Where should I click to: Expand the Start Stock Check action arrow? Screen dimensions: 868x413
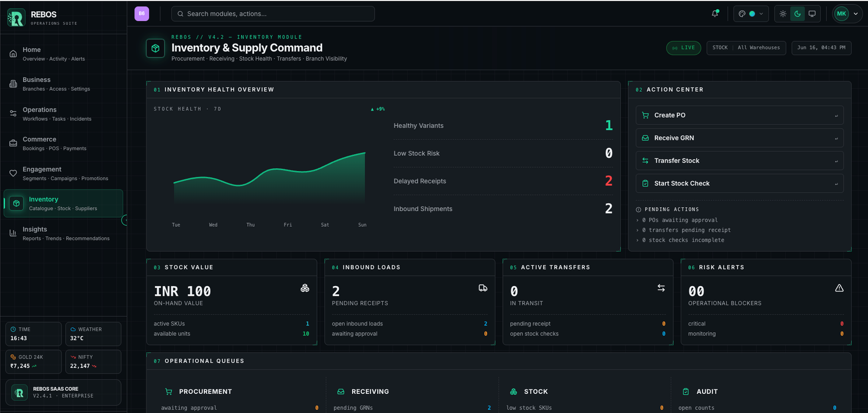point(836,184)
